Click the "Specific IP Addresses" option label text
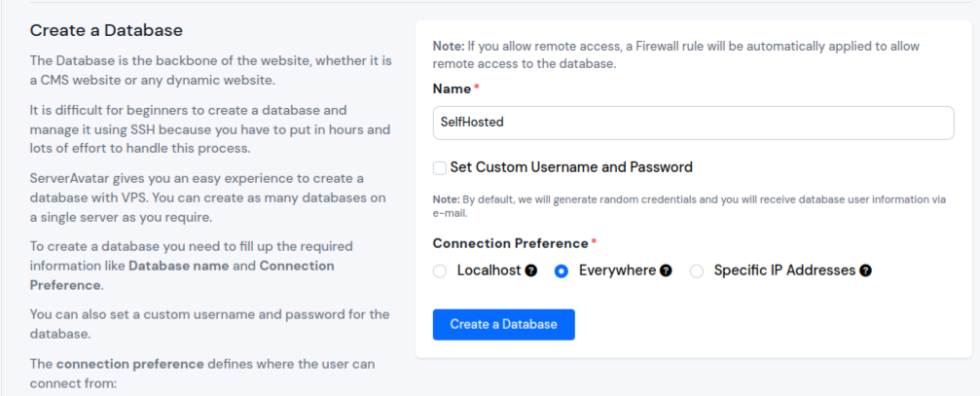 pyautogui.click(x=784, y=270)
